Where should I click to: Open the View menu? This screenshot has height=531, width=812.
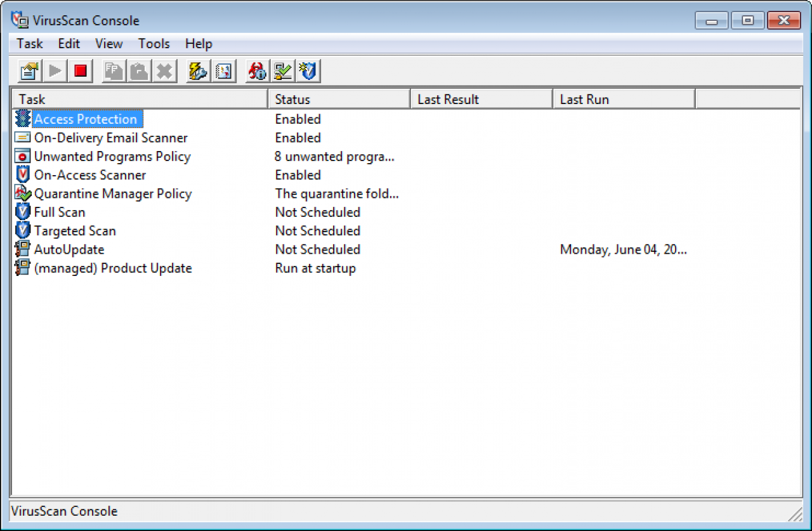coord(109,44)
